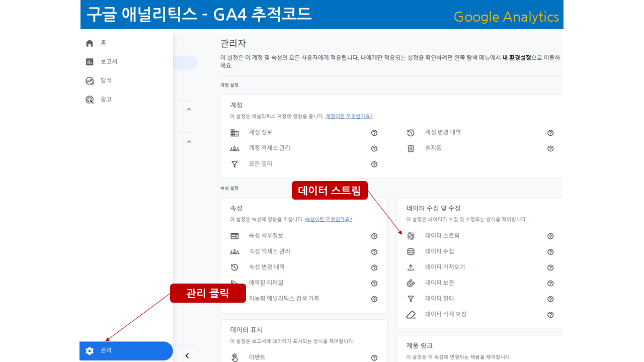
Task: Click the 데이터 수집 database icon
Action: (x=411, y=252)
